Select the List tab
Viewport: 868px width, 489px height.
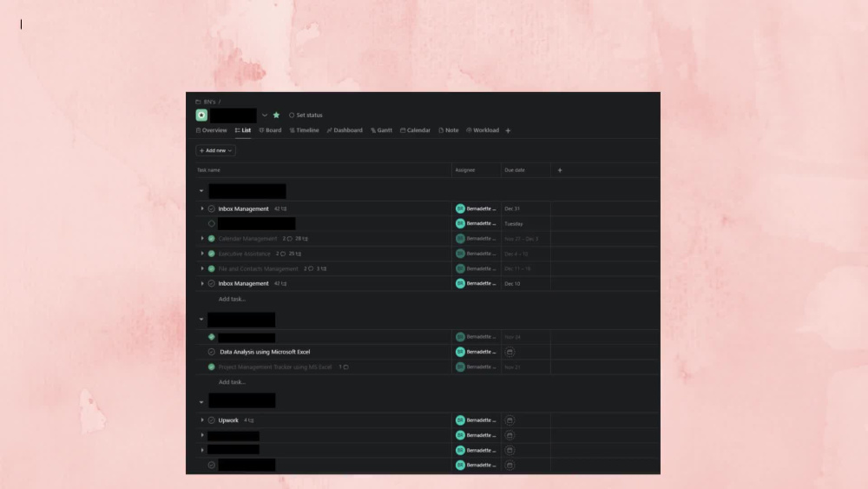[x=242, y=130]
